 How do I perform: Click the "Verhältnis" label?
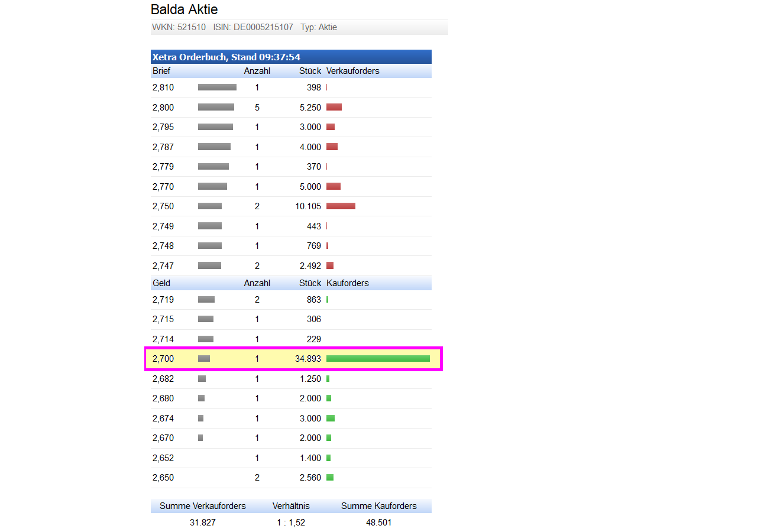(291, 506)
